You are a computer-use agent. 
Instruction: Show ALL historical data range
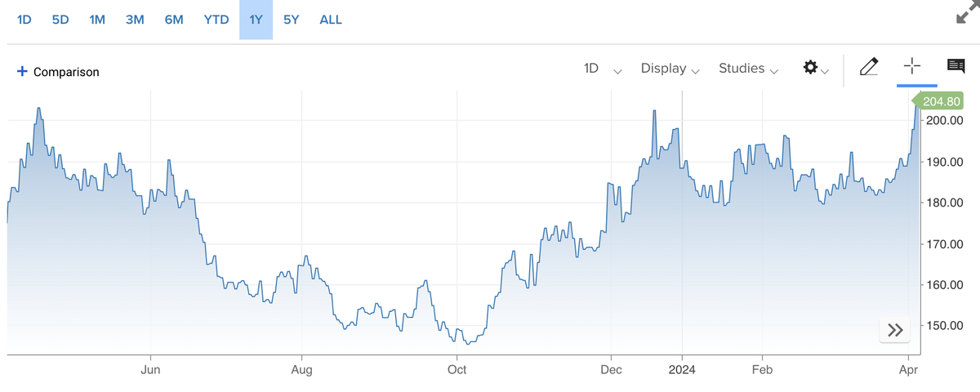pos(331,20)
